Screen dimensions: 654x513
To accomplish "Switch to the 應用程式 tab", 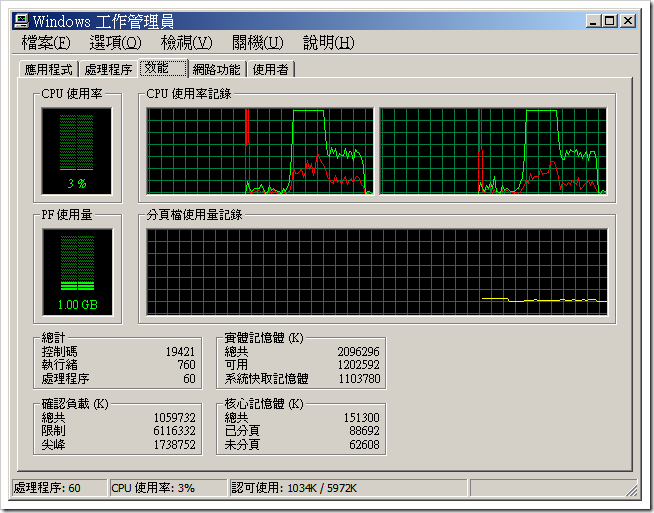I will 48,69.
